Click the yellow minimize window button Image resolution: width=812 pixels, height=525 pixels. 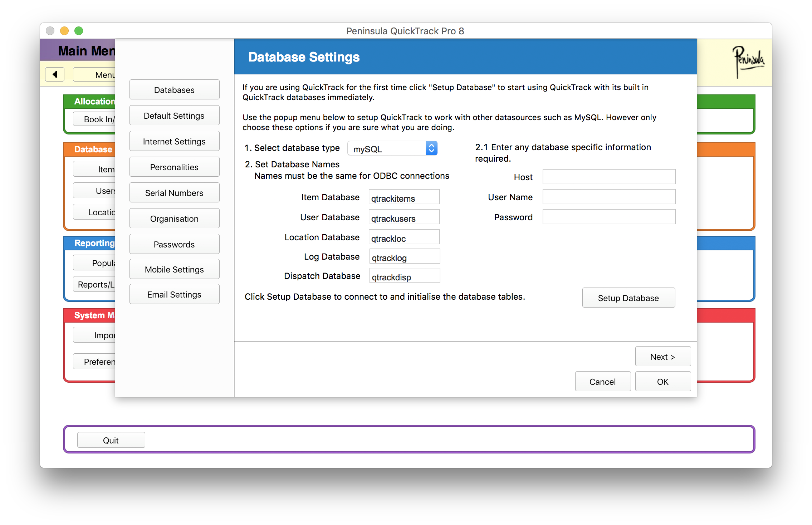[64, 31]
